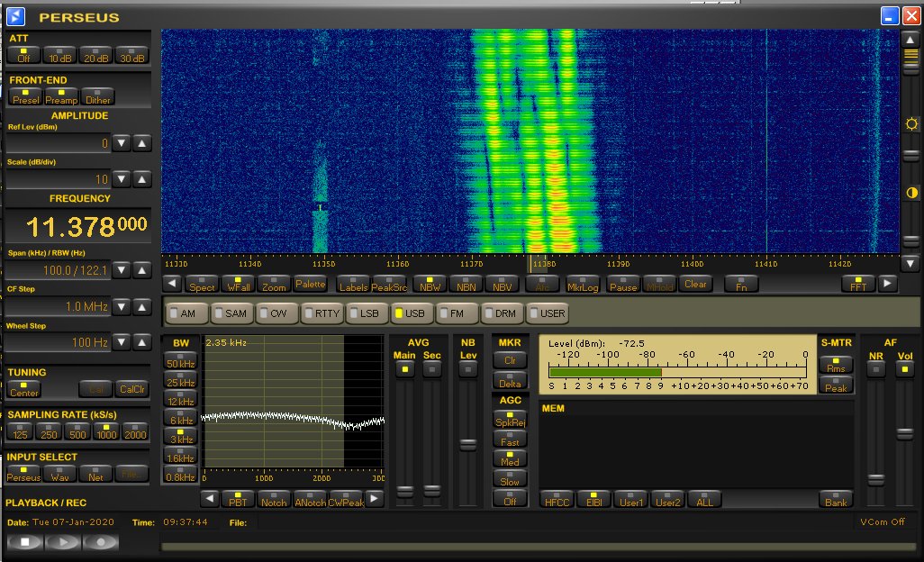This screenshot has height=562, width=924.
Task: Open the Palette selector
Action: click(310, 284)
